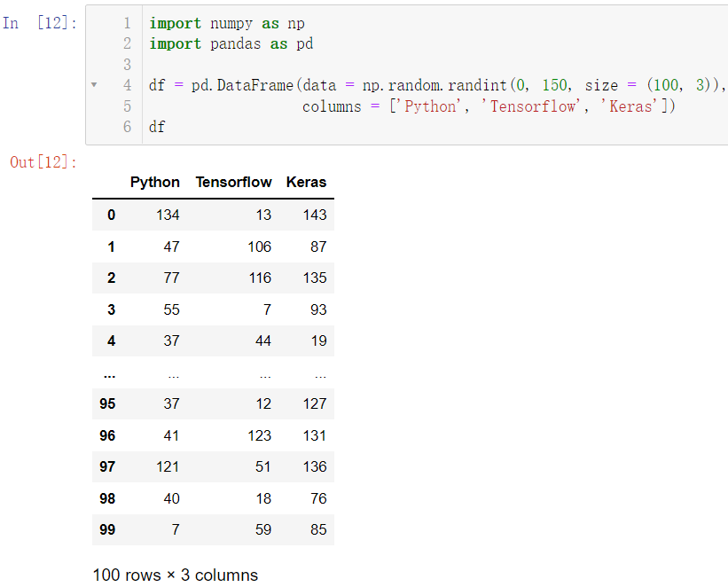
Task: Click Python value 47 in row 1
Action: 171,247
